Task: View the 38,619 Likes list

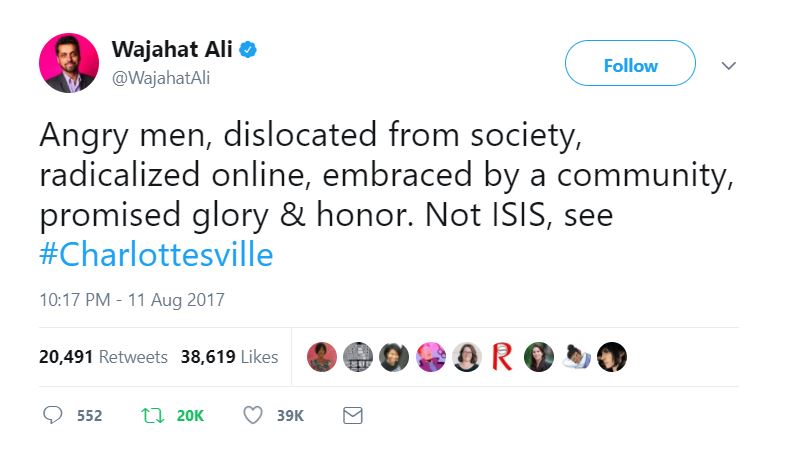Action: (x=229, y=357)
